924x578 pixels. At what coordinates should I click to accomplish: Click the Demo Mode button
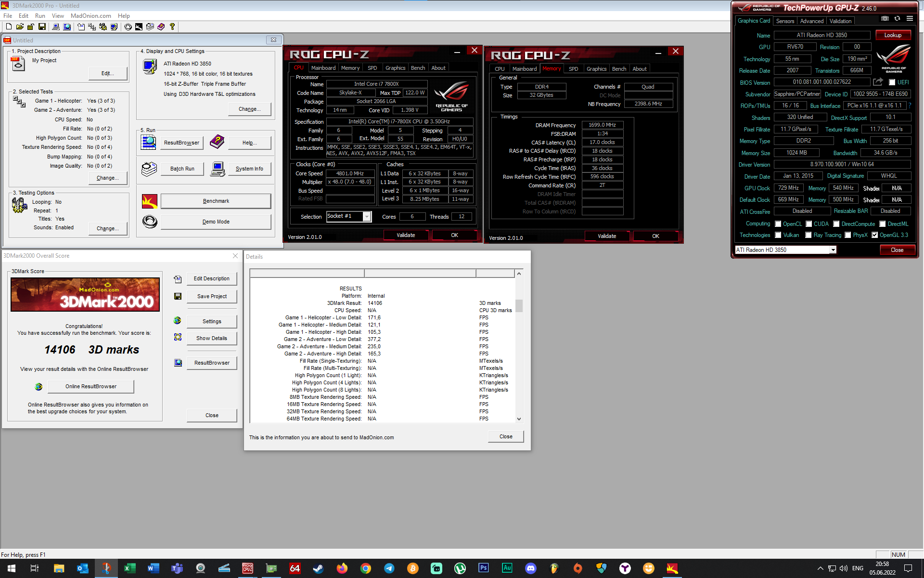pos(216,222)
